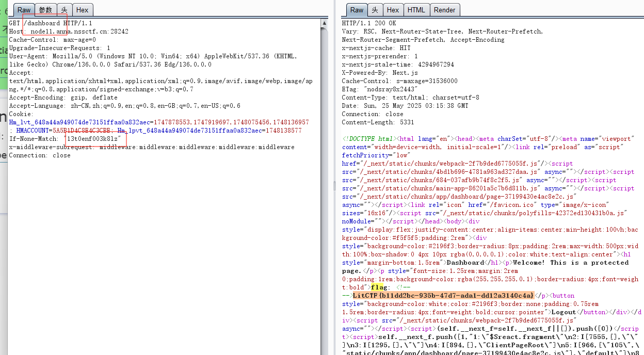
Task: Switch to the request Raw tab
Action: 24,10
